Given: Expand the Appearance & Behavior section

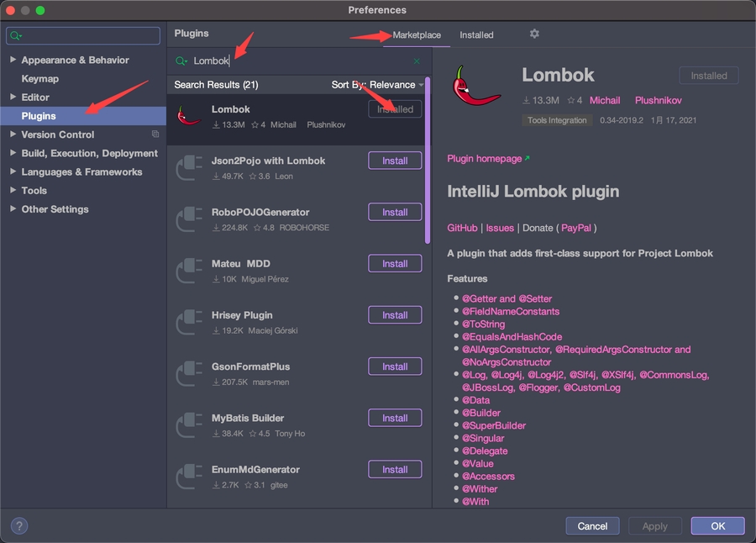Looking at the screenshot, I should pyautogui.click(x=13, y=61).
